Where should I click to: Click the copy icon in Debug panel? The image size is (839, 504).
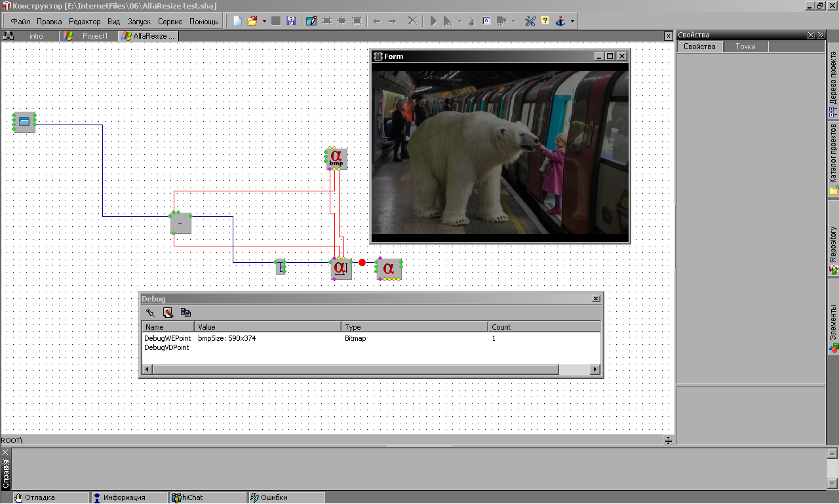(x=185, y=313)
